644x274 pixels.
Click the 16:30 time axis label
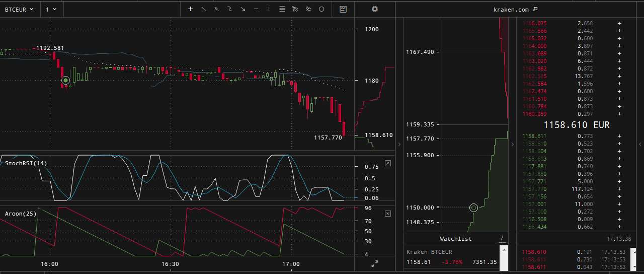[x=170, y=264]
